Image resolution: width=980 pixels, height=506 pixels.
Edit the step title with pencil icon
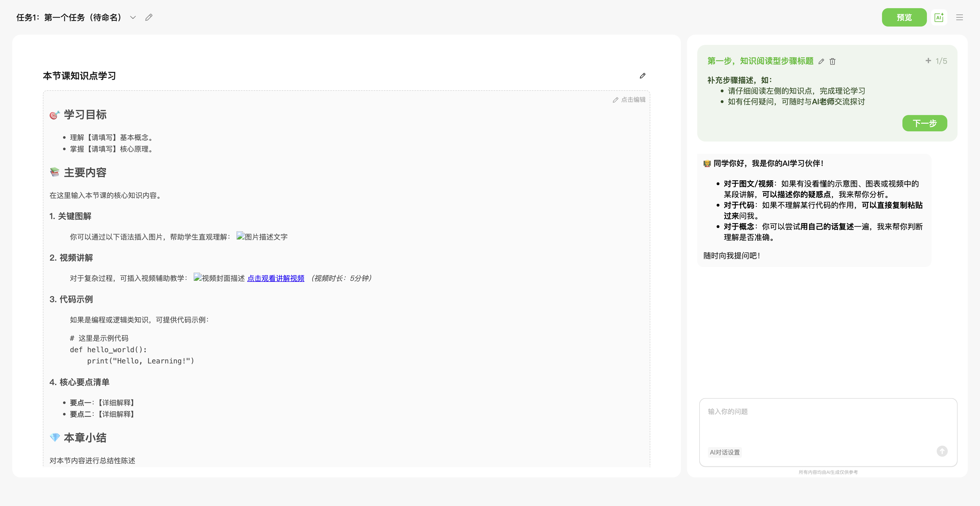pos(821,61)
